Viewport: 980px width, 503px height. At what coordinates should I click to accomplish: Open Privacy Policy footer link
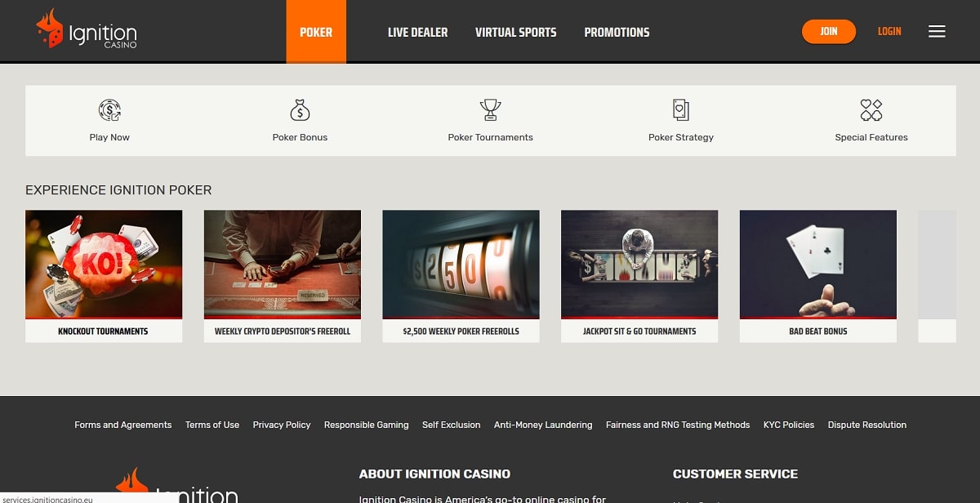pos(282,425)
